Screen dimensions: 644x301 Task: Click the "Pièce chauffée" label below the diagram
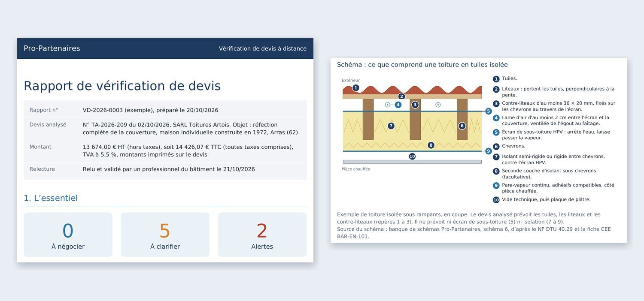[356, 169]
